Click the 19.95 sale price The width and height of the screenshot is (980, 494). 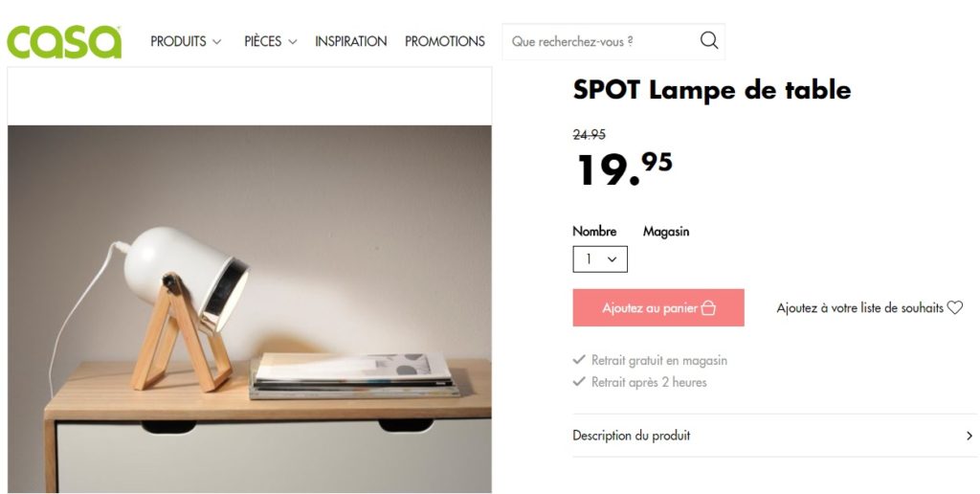coord(624,168)
